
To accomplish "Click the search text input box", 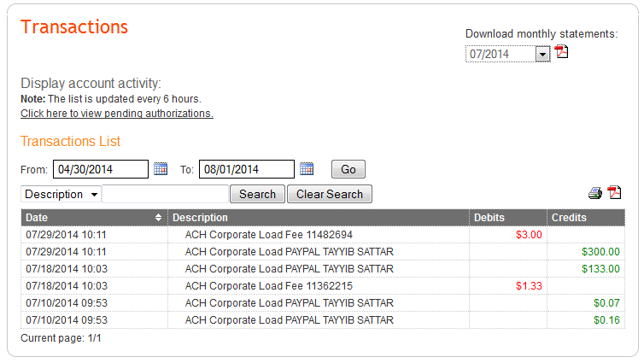I will (165, 194).
